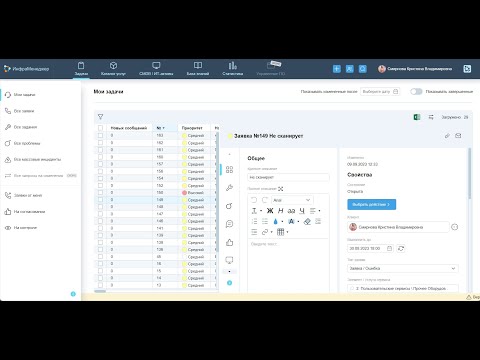Open the monitor assets icon in request sidebar

[229, 260]
